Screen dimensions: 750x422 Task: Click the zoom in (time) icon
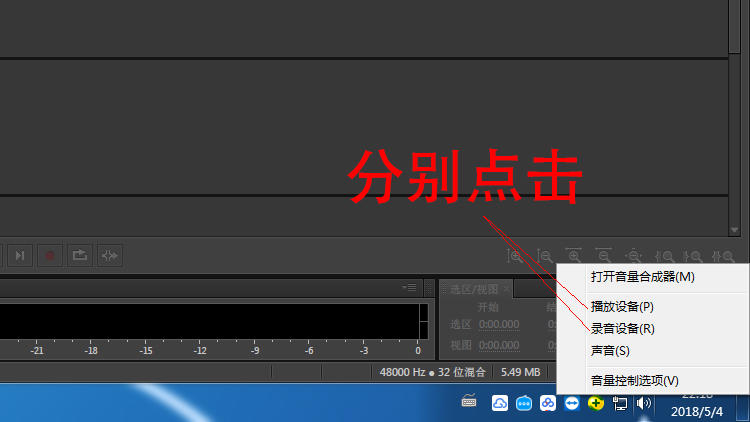(574, 257)
